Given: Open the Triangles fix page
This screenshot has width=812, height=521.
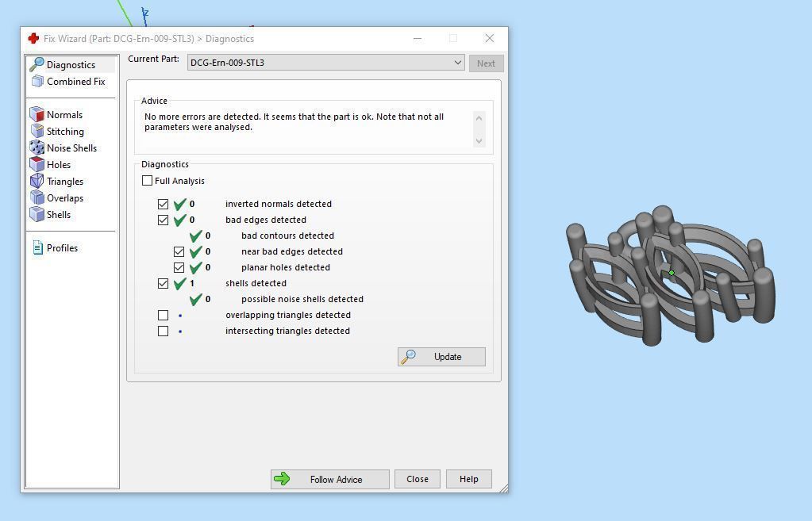Looking at the screenshot, I should point(65,181).
